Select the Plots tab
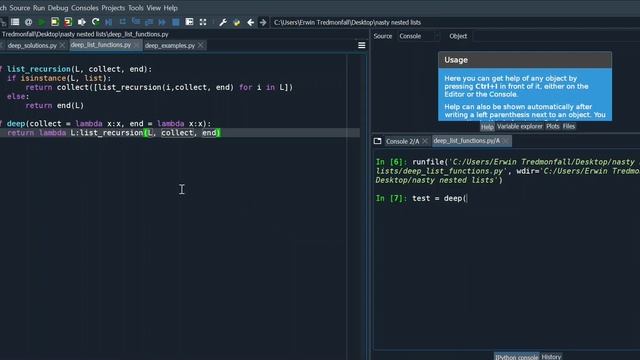 553,127
